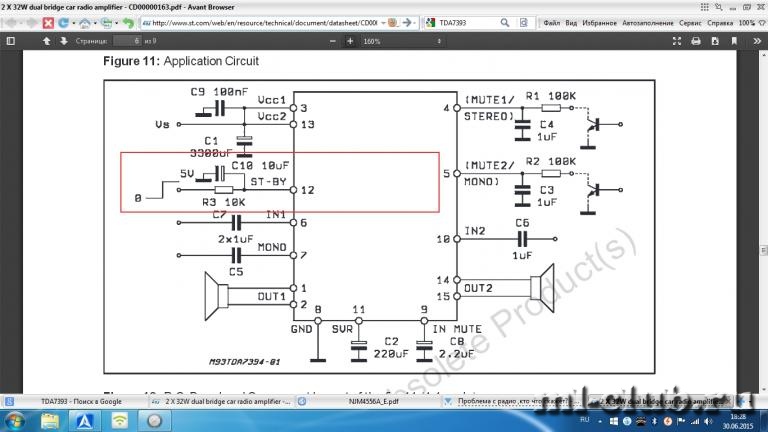Open the Избранное menu
The width and height of the screenshot is (768, 432).
(x=600, y=23)
